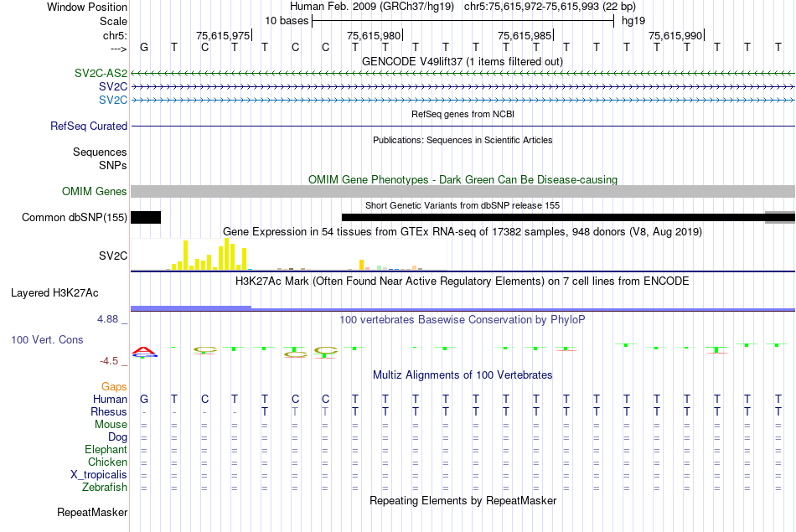Viewport: 796px width, 532px height.
Task: Open the GENCODE V49lift37 track title
Action: tap(463, 61)
